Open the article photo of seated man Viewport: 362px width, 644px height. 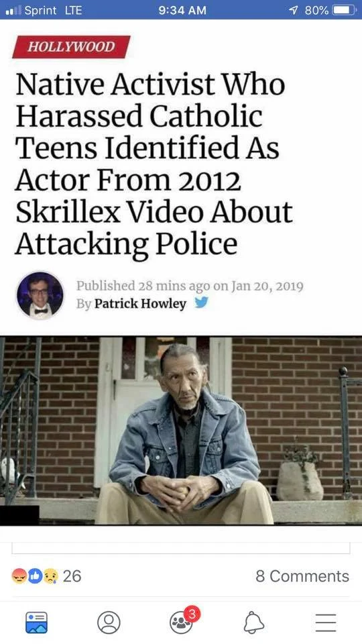click(x=181, y=431)
